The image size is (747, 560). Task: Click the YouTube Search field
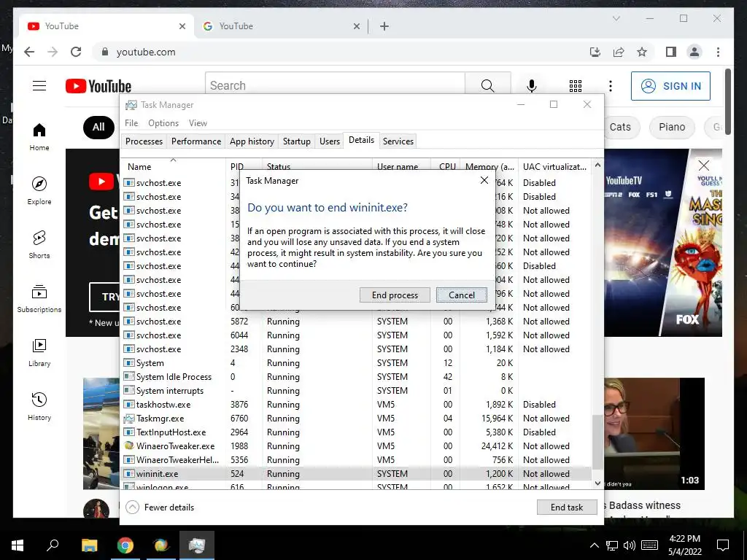[x=335, y=86]
